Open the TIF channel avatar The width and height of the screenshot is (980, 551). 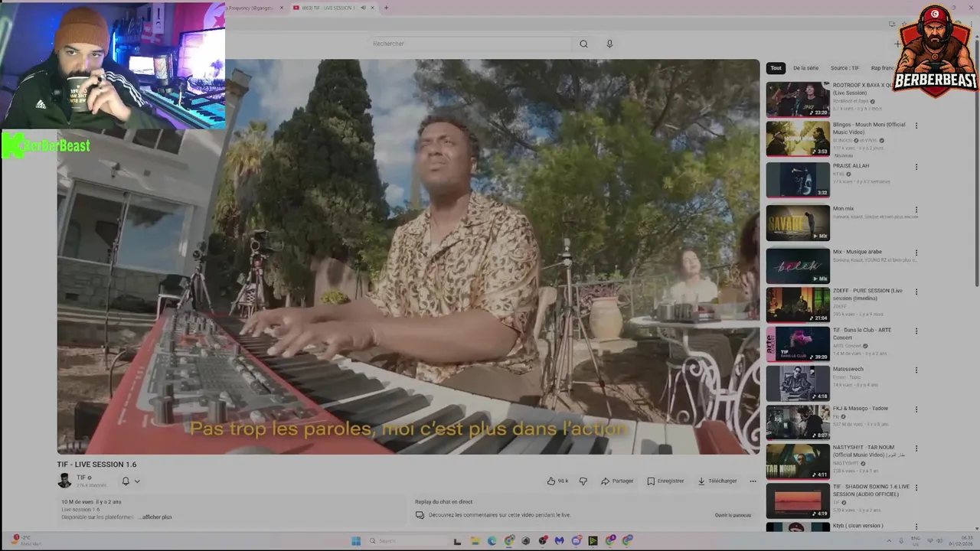(x=64, y=481)
